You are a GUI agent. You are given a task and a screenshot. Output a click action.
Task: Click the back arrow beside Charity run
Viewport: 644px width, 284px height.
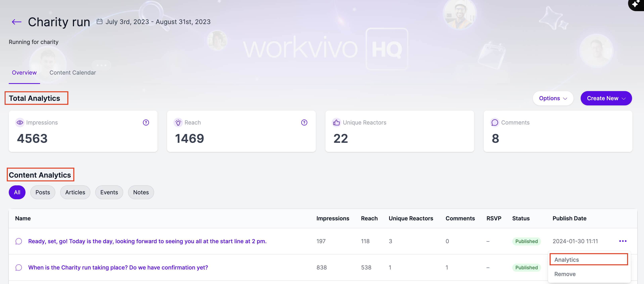17,22
